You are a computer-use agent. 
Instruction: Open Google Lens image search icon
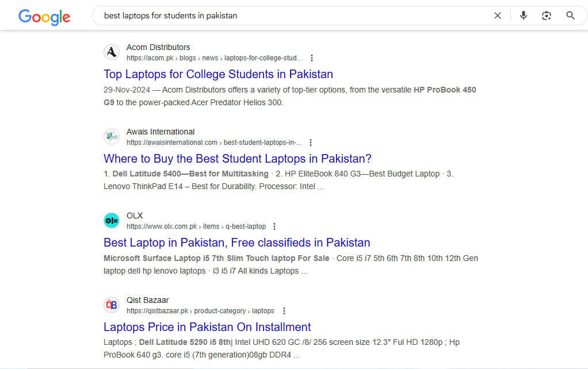tap(547, 16)
